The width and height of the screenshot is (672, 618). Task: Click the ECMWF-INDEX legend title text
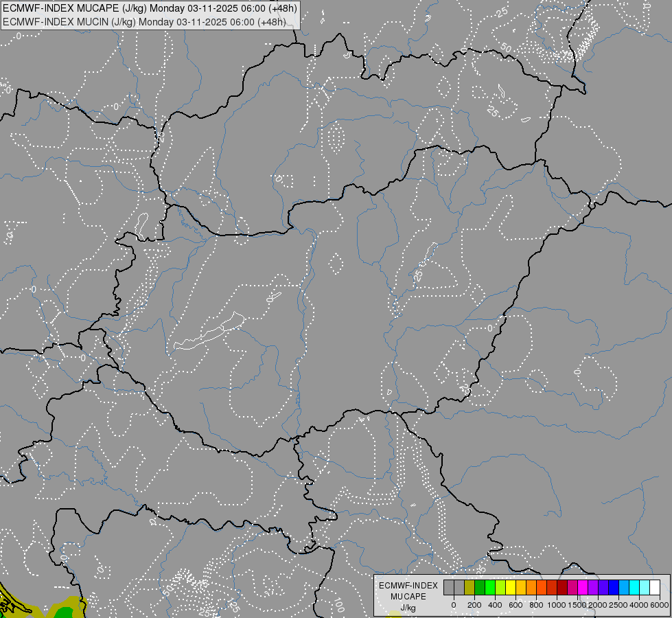(408, 586)
